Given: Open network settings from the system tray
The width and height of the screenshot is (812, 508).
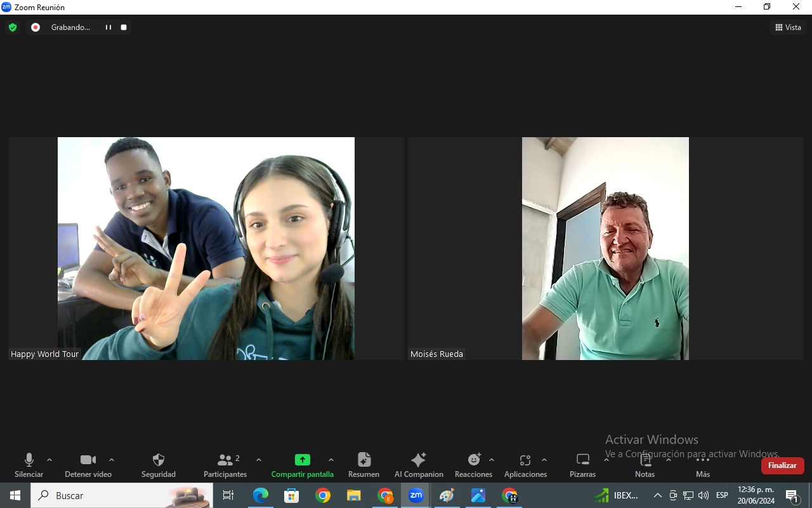Looking at the screenshot, I should click(688, 495).
